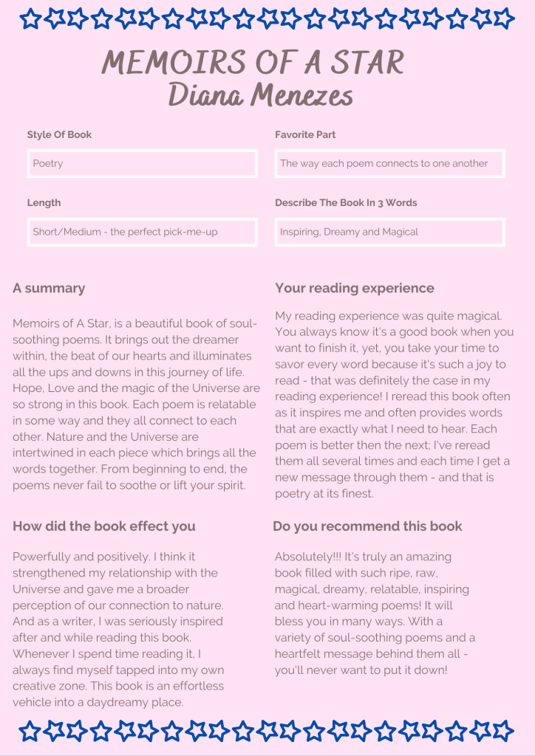The height and width of the screenshot is (756, 535).
Task: Click the field reading Inspiring, Dreamy and Magical
Action: [389, 232]
